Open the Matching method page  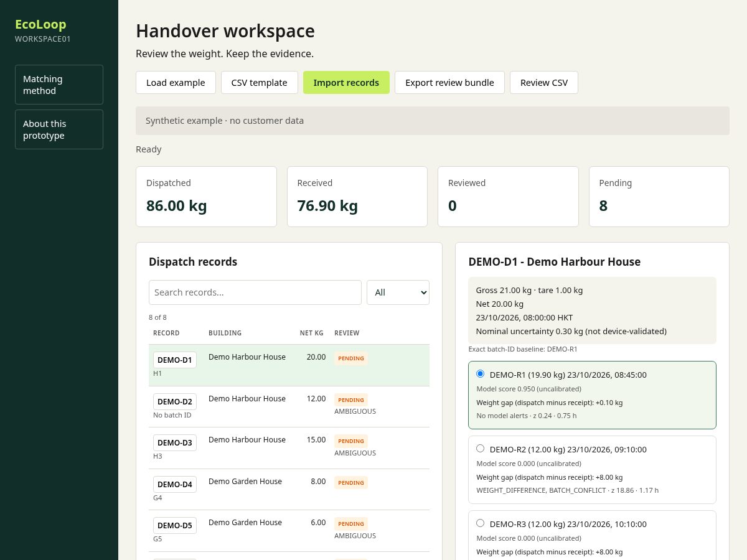(59, 85)
